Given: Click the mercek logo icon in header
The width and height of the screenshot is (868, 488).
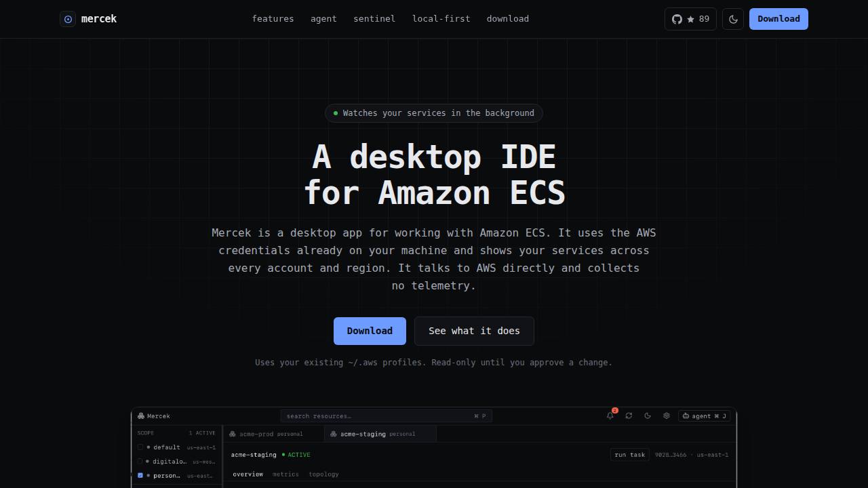Looking at the screenshot, I should click(x=68, y=19).
